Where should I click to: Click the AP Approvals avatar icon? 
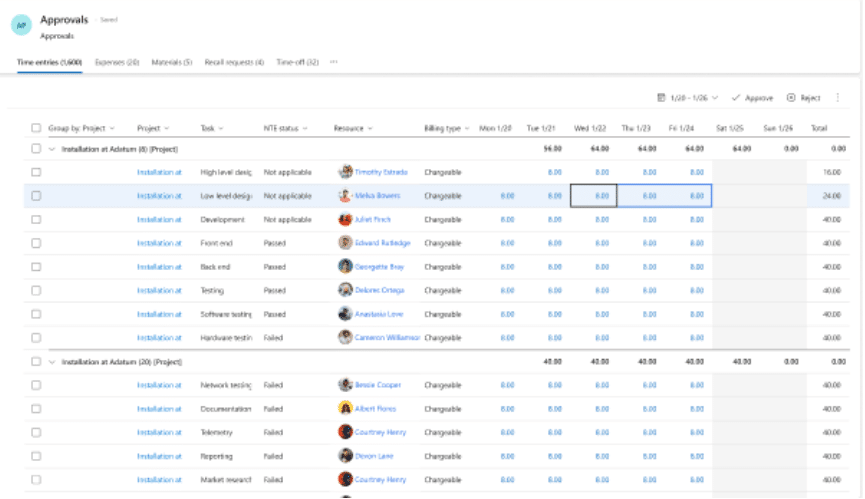click(x=22, y=26)
